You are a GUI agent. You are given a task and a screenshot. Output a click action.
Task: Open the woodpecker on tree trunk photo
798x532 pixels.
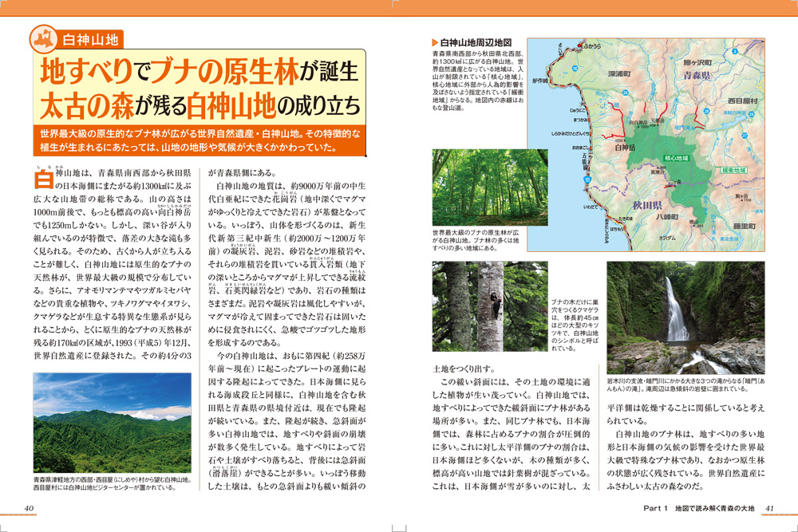click(x=490, y=306)
